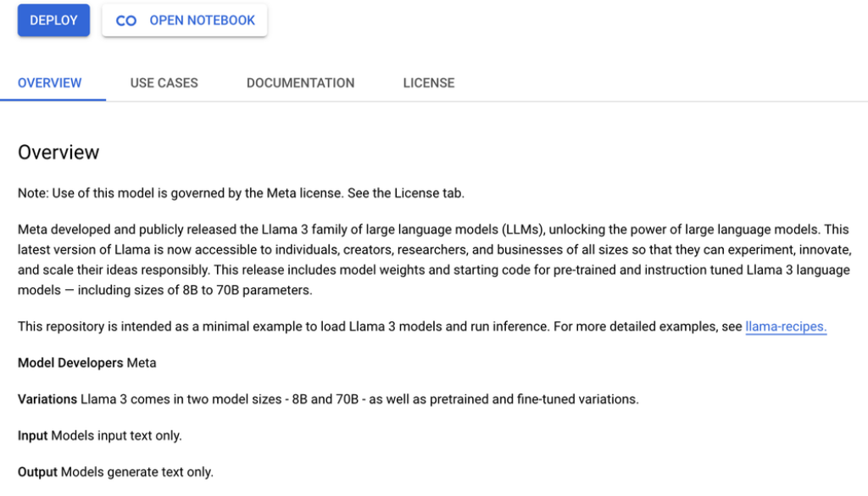The image size is (868, 496).
Task: Open the Use Cases tab
Action: point(164,83)
